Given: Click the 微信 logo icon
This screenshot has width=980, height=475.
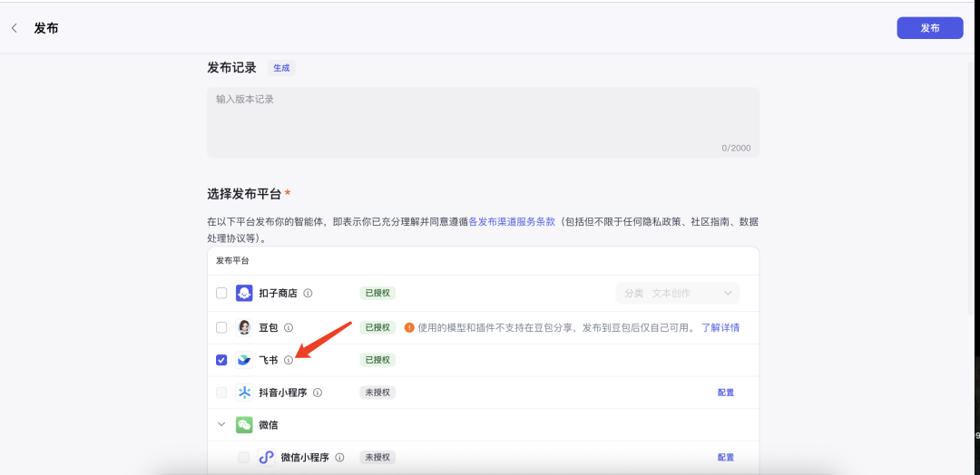Looking at the screenshot, I should 244,425.
